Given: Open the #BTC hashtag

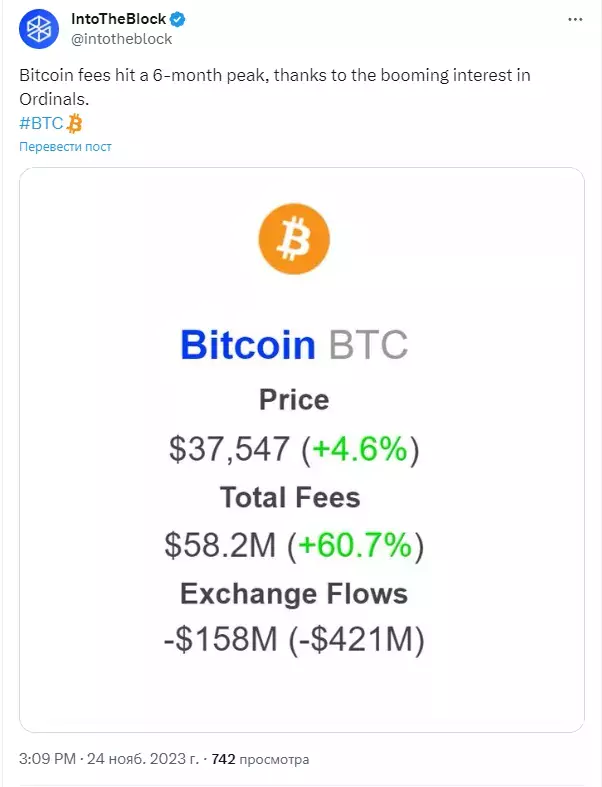Looking at the screenshot, I should click(41, 123).
